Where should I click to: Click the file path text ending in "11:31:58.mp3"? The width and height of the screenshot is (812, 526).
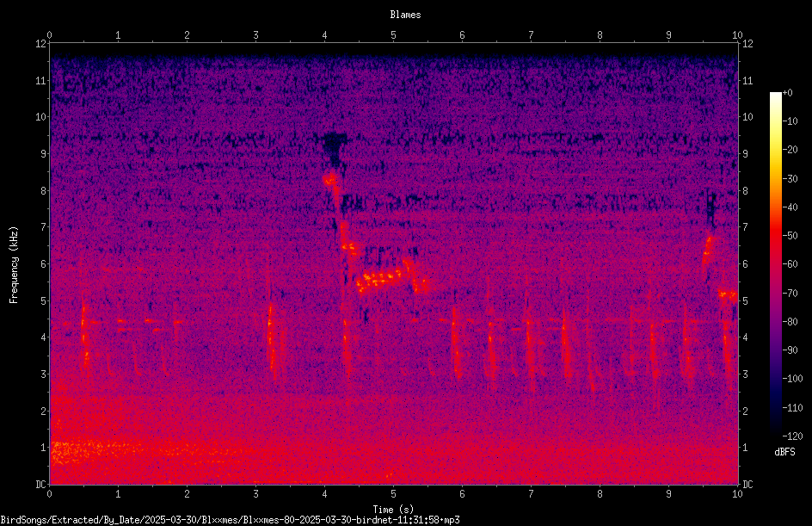click(230, 520)
